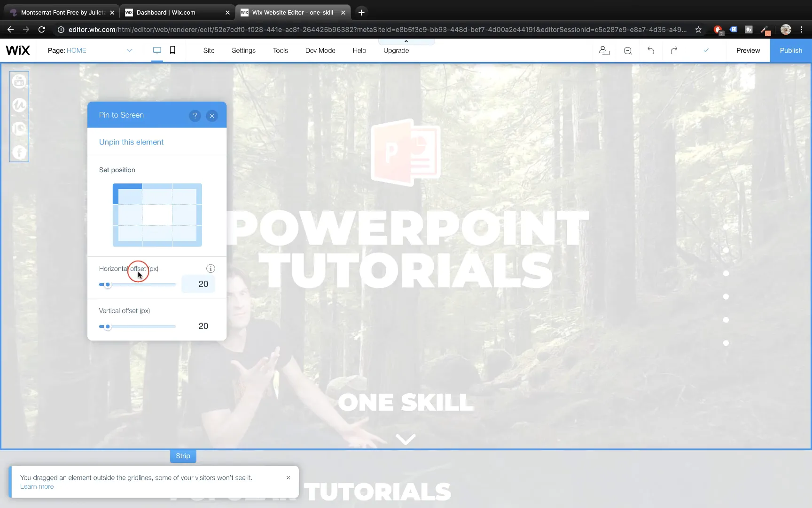Image resolution: width=812 pixels, height=508 pixels.
Task: Click the down arrow below ONE SKILL
Action: (x=406, y=439)
